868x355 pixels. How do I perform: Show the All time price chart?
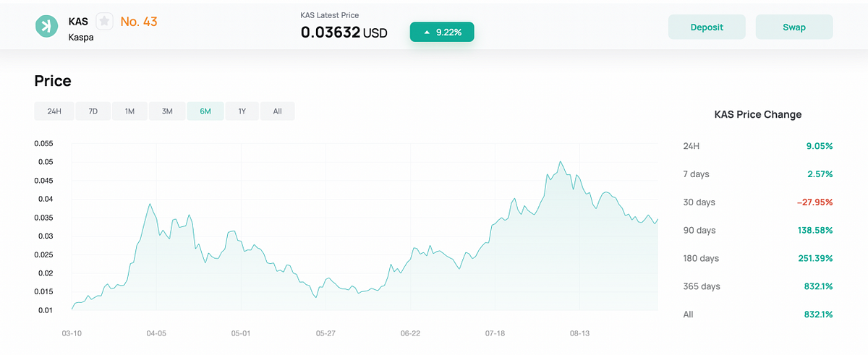[278, 111]
